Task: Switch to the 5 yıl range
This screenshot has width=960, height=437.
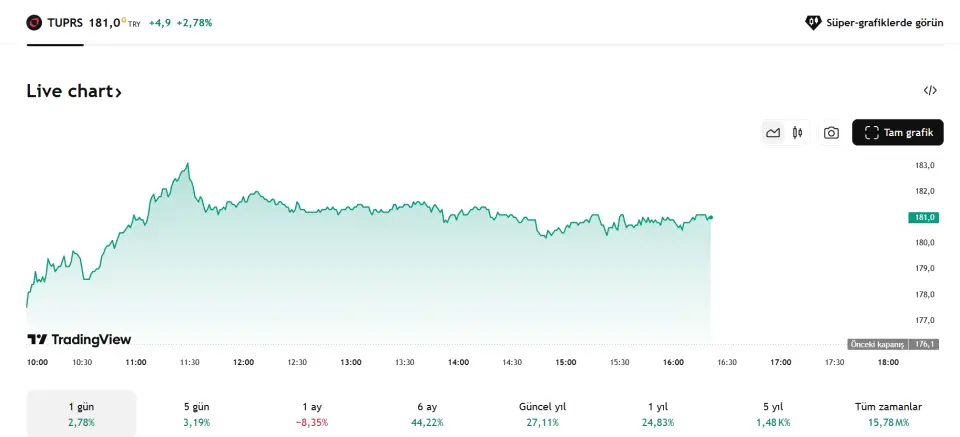Action: point(772,414)
